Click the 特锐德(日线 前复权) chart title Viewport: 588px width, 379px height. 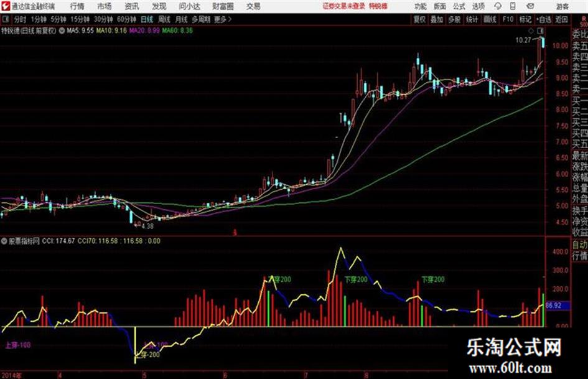(x=29, y=30)
